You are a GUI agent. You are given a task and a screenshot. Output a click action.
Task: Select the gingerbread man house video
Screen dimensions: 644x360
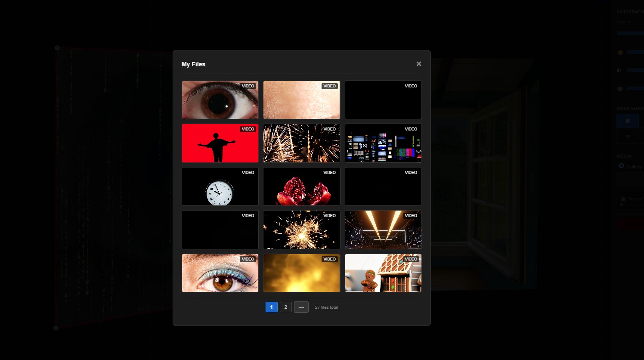pyautogui.click(x=383, y=273)
